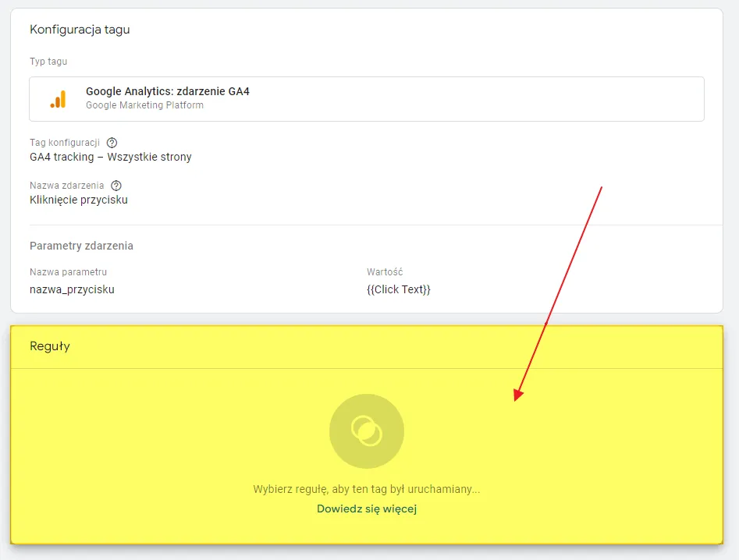Open help icon next to Tag konfiguracji
The width and height of the screenshot is (739, 560).
pyautogui.click(x=112, y=143)
